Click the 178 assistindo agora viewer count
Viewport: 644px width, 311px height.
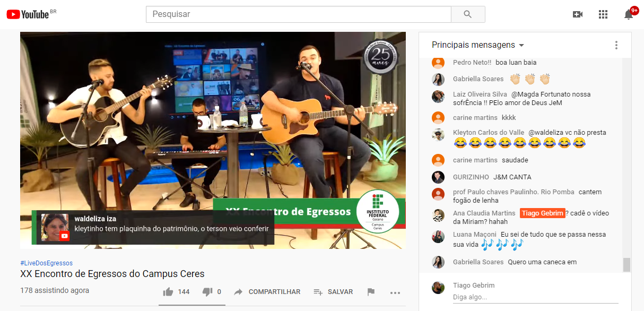55,290
